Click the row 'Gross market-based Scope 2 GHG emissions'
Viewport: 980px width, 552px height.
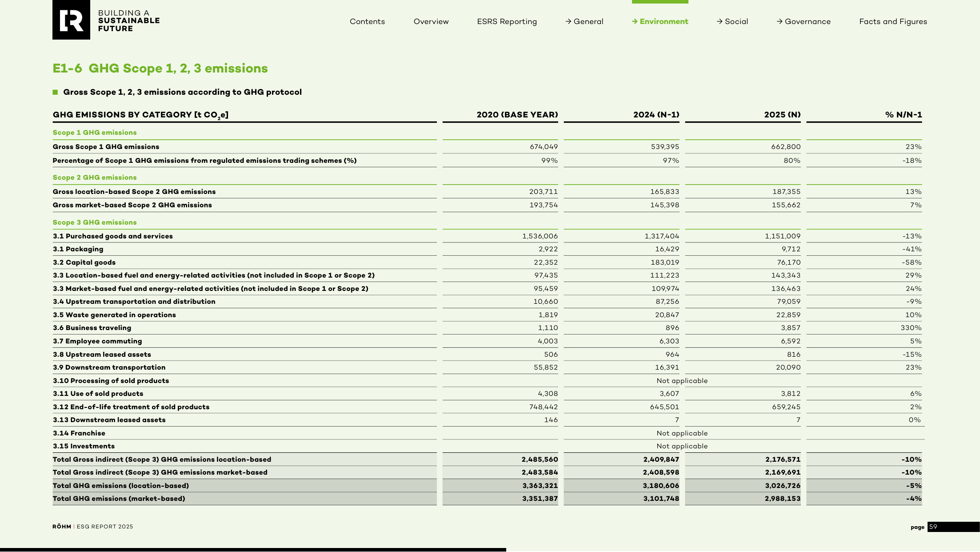tap(487, 205)
